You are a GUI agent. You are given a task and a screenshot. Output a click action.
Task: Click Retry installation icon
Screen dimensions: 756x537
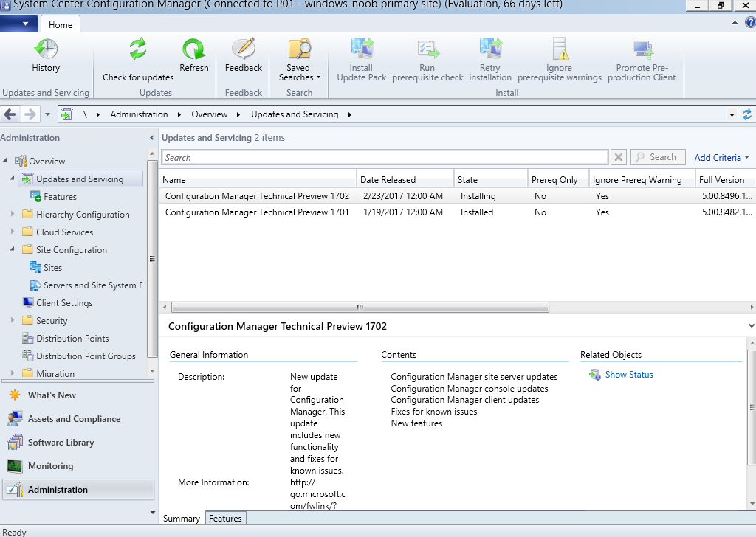490,49
